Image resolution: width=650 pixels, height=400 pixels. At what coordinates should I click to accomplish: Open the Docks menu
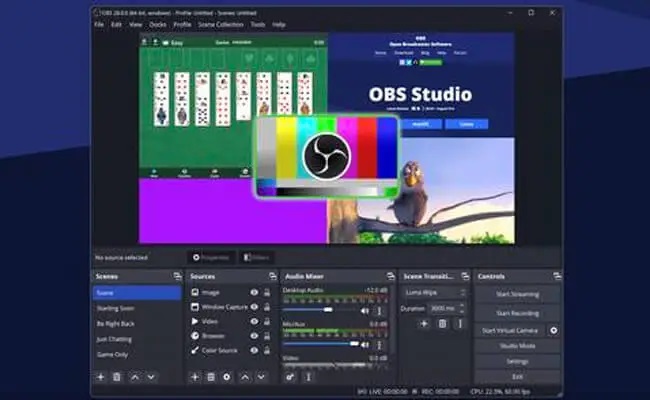(x=157, y=24)
